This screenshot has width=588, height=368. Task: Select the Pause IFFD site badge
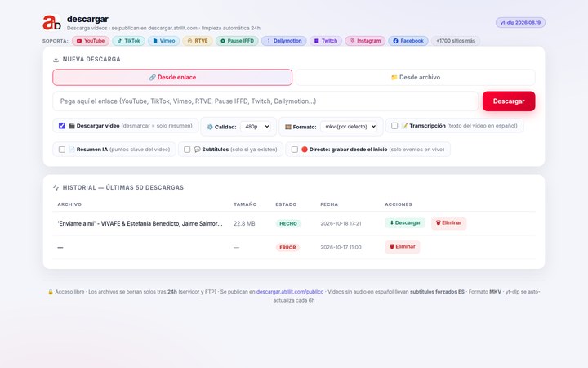(237, 41)
